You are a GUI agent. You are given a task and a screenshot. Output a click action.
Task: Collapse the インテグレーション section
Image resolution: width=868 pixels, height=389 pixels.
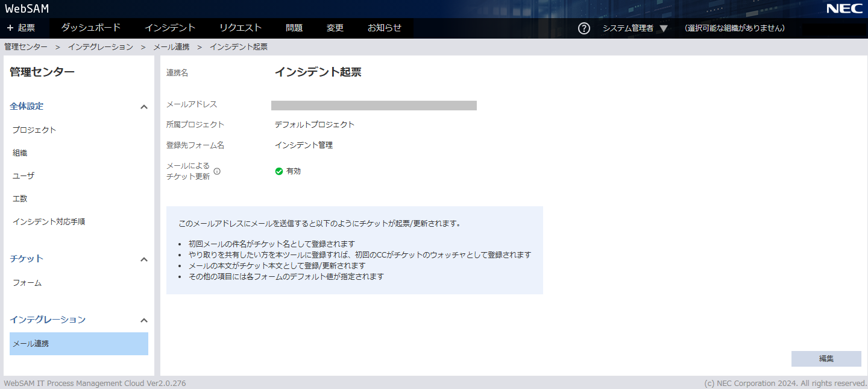tap(143, 320)
